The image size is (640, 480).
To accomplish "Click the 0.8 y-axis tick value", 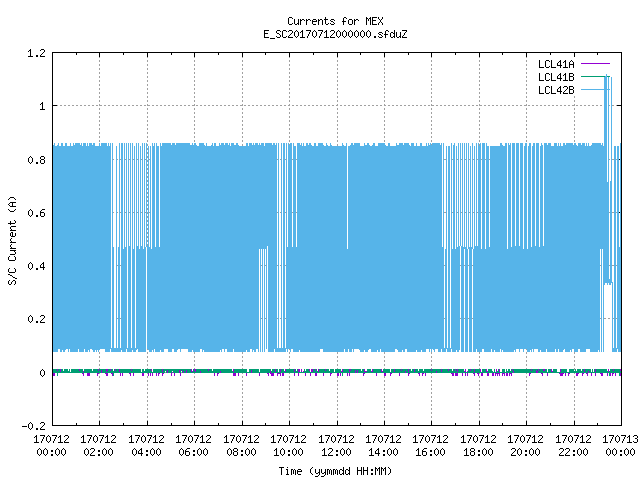I will [36, 160].
